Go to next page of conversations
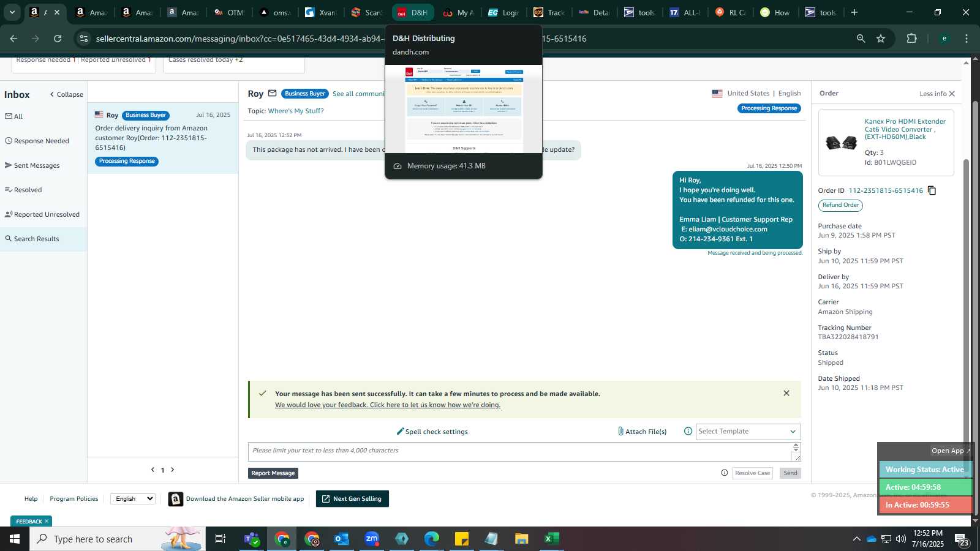This screenshot has height=551, width=980. (173, 470)
